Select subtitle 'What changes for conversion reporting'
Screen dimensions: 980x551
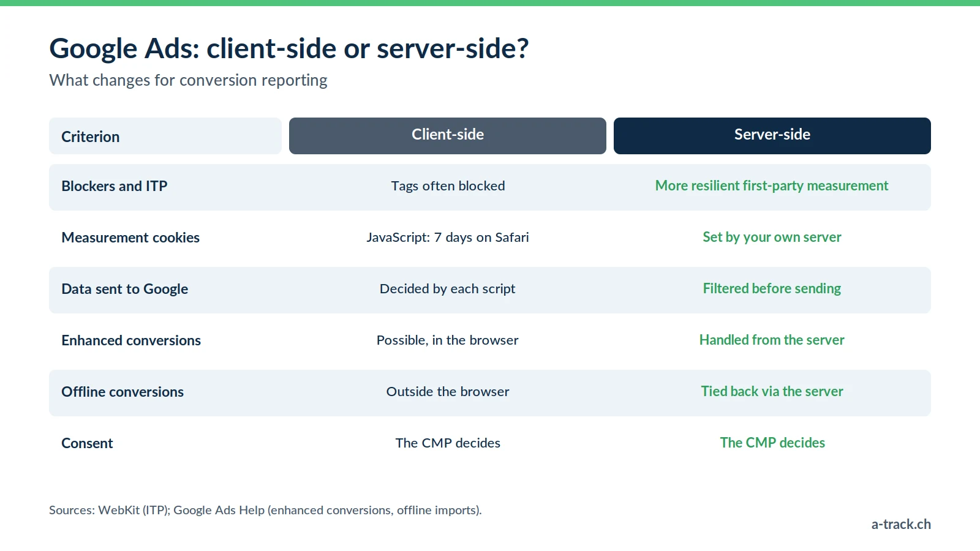point(188,81)
